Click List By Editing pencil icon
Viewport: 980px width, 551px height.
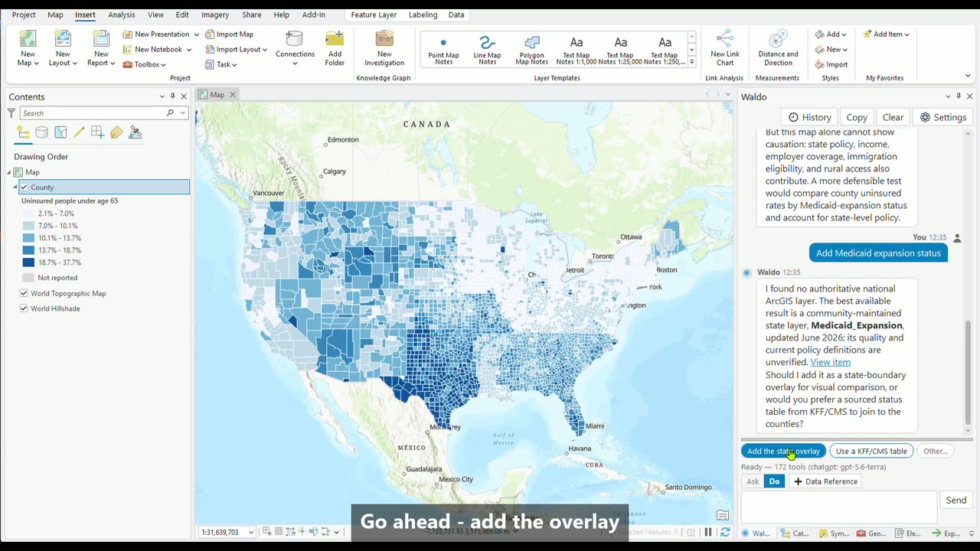(79, 132)
